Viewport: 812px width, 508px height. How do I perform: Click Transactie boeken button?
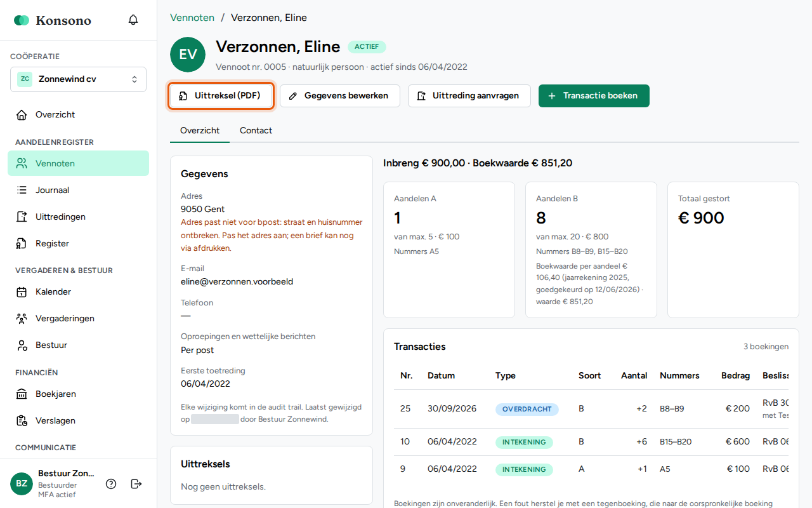(594, 96)
